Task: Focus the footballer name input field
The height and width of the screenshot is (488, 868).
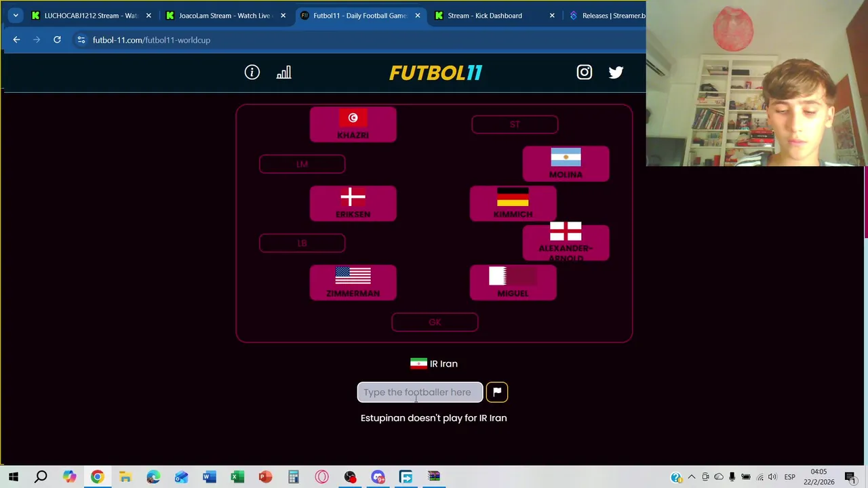Action: pyautogui.click(x=420, y=392)
